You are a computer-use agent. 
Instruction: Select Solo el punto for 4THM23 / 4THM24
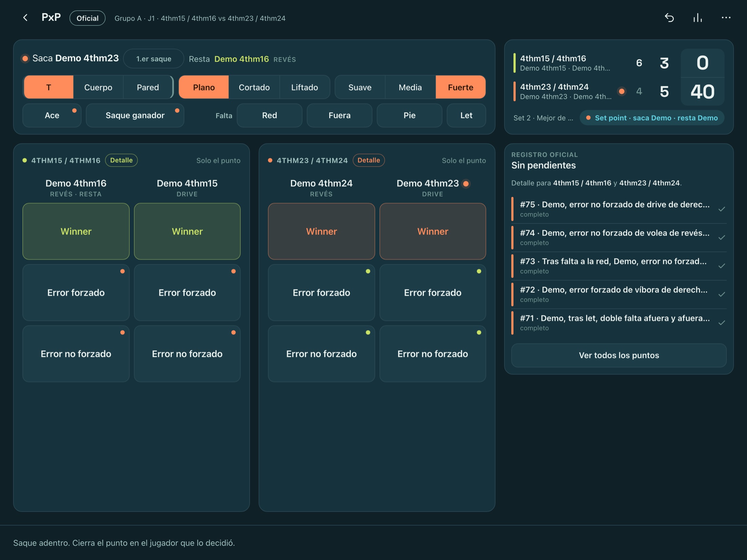click(464, 160)
